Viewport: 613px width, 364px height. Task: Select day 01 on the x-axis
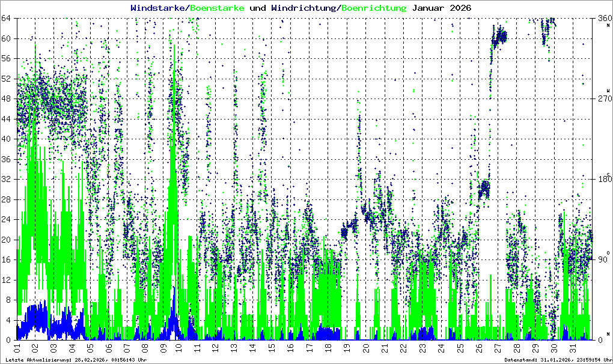click(17, 347)
